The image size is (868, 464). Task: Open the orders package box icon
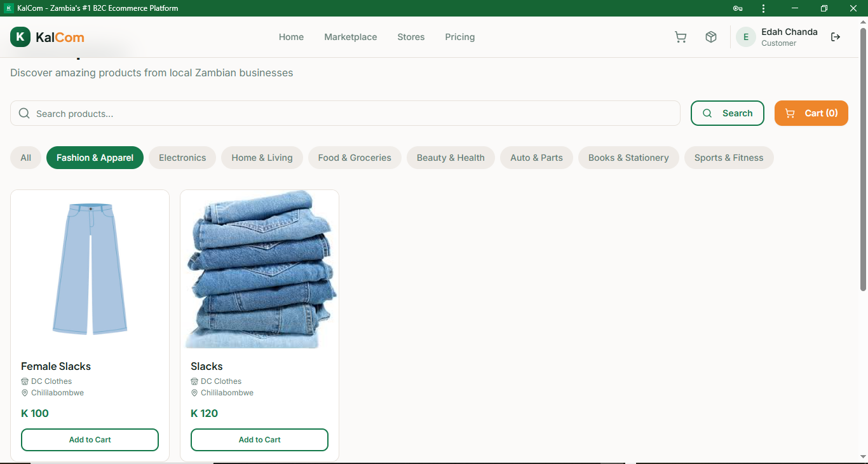pyautogui.click(x=711, y=38)
